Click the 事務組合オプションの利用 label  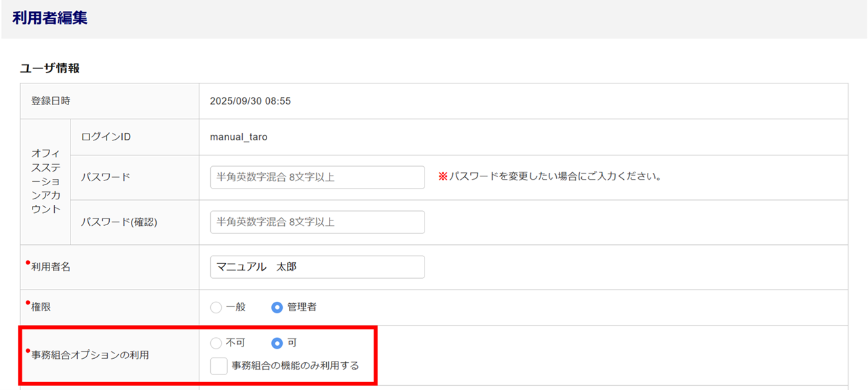(90, 355)
